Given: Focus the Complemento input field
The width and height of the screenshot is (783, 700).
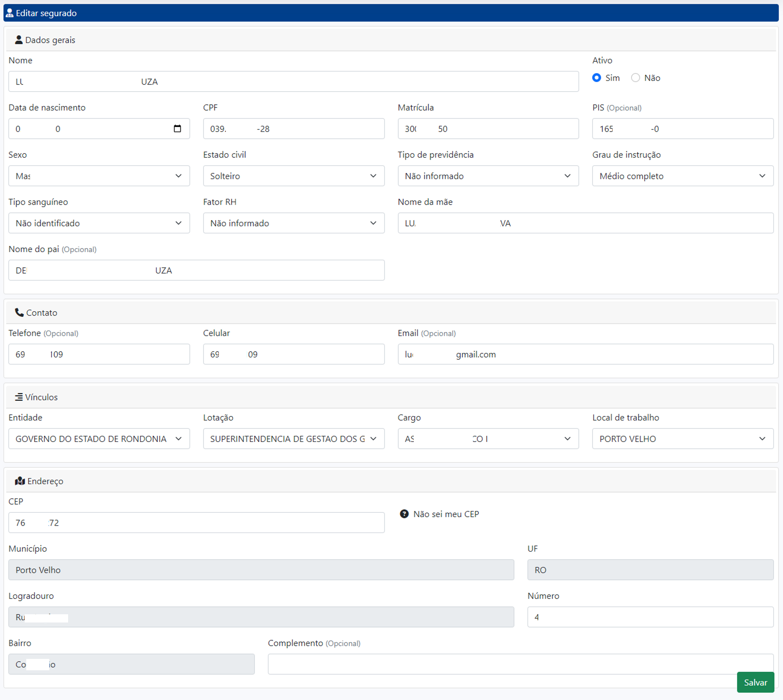Looking at the screenshot, I should (521, 664).
